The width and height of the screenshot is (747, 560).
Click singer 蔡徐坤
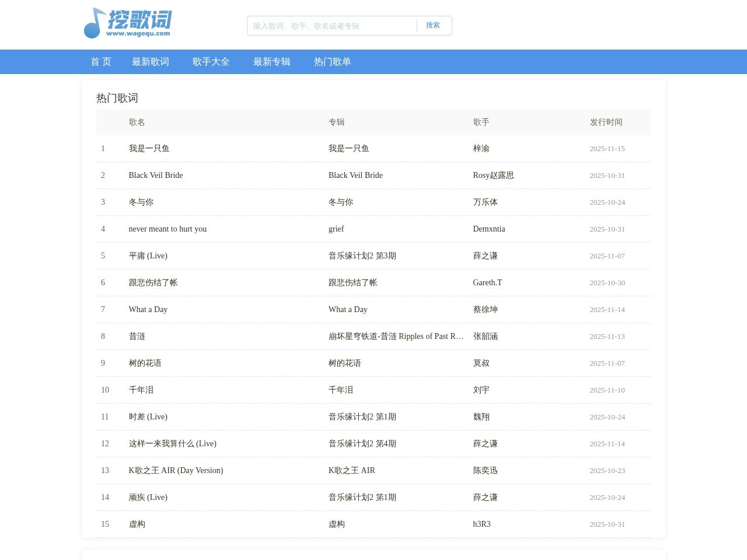coord(485,310)
